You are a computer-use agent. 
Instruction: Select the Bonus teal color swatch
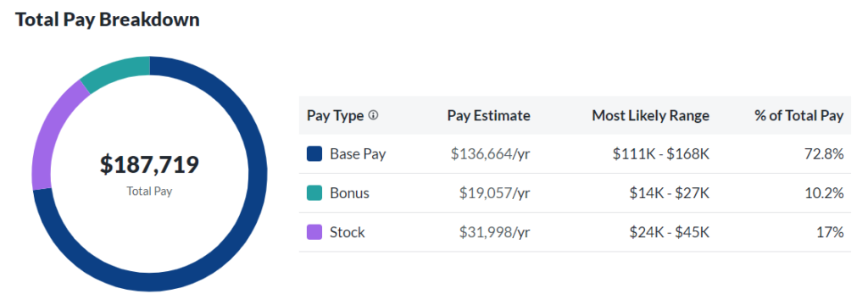tap(314, 193)
